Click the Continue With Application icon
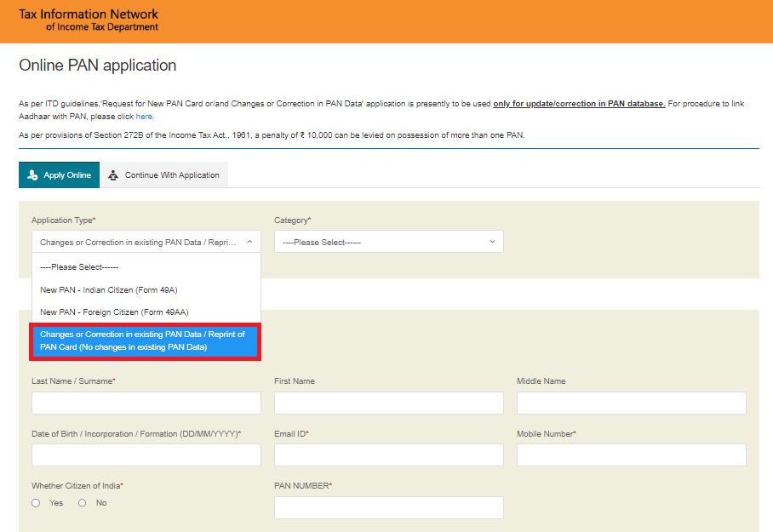 point(113,175)
